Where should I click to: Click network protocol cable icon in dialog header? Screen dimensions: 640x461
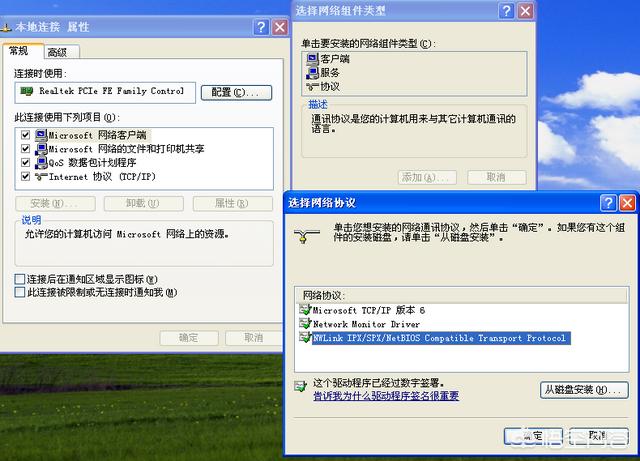coord(307,236)
